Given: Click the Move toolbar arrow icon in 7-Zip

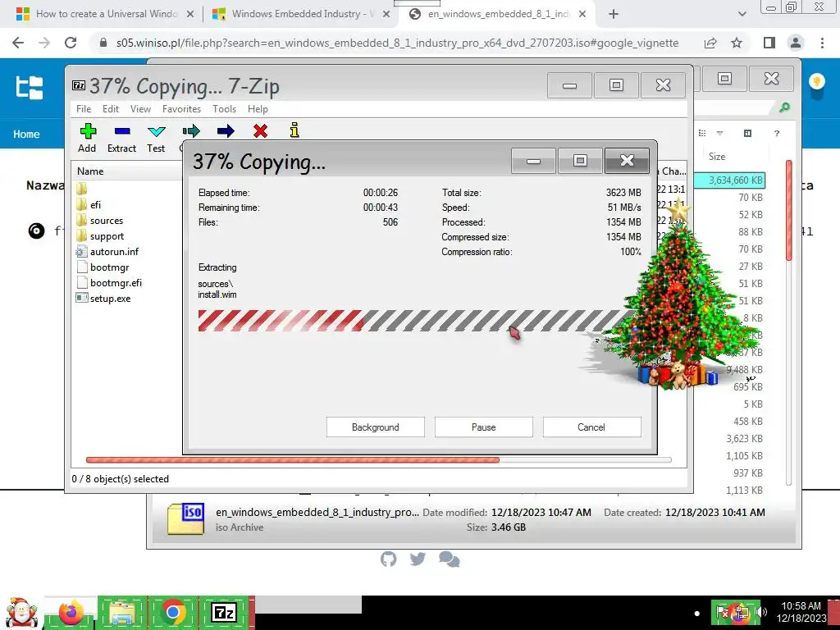Looking at the screenshot, I should point(226,131).
